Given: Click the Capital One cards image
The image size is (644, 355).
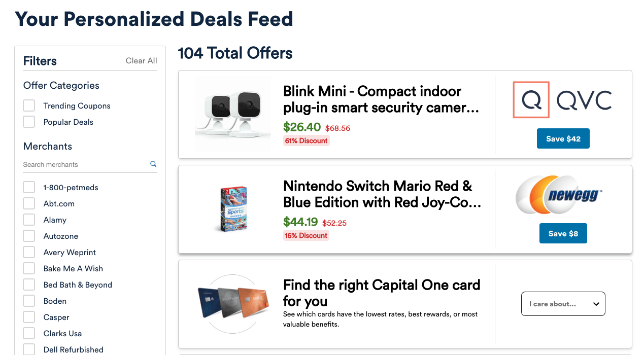Looking at the screenshot, I should tap(233, 303).
